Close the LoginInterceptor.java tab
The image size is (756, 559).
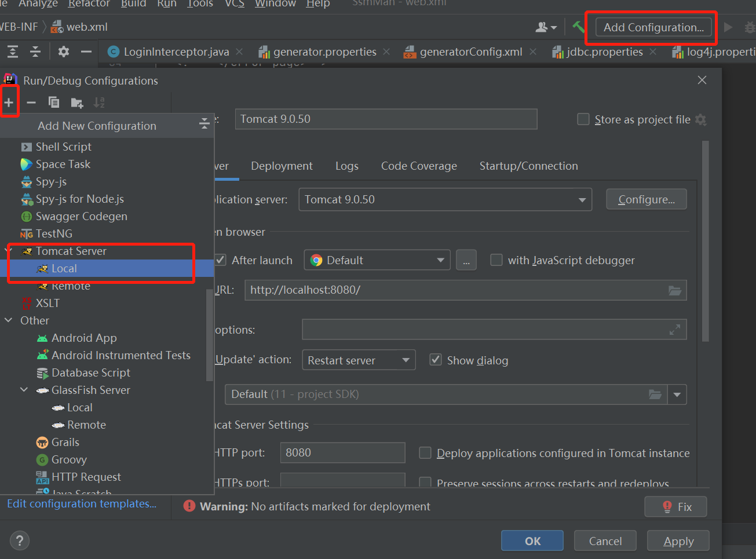coord(239,52)
